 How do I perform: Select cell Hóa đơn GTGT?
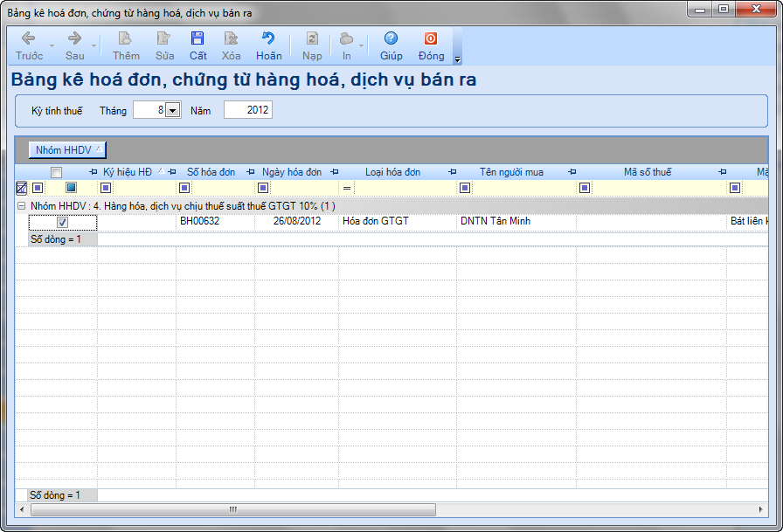(x=398, y=221)
